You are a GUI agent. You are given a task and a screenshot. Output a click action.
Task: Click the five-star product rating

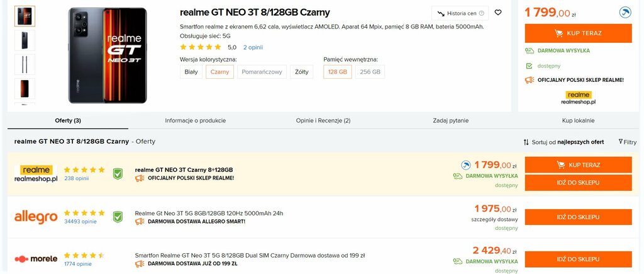click(x=201, y=47)
